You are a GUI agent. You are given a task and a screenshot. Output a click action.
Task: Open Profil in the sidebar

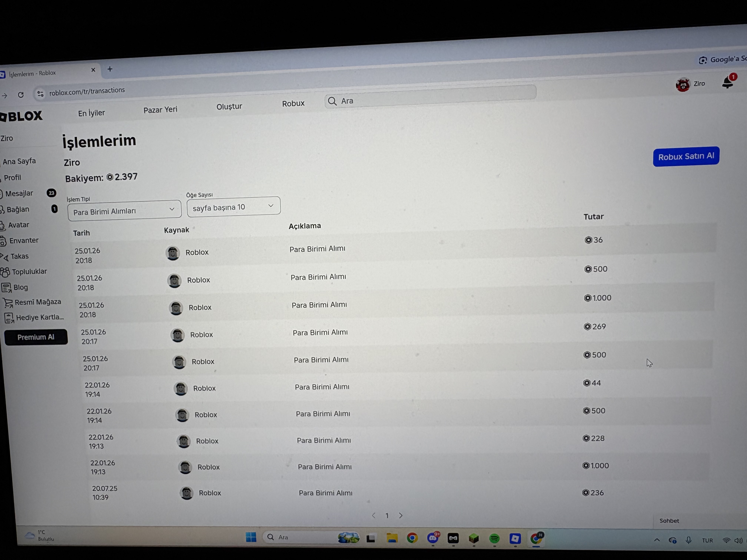[x=12, y=178]
